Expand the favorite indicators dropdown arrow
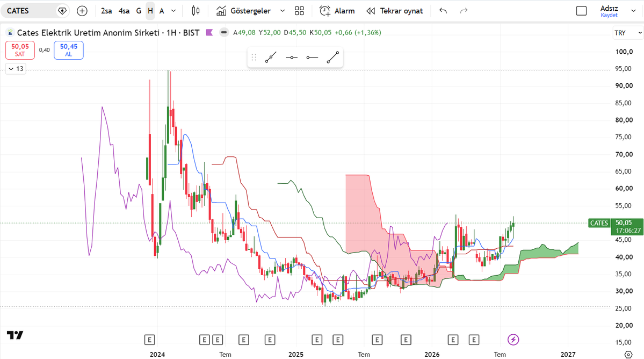This screenshot has height=359, width=644. 283,11
